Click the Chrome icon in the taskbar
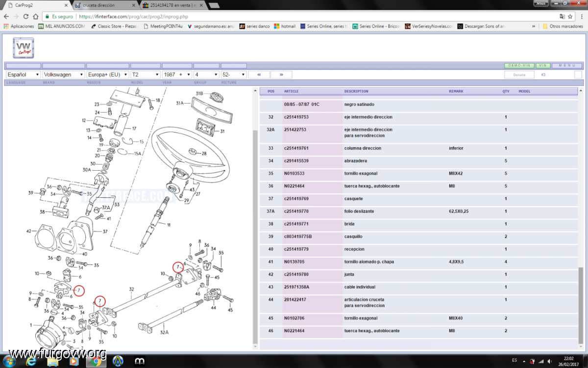 click(96, 361)
